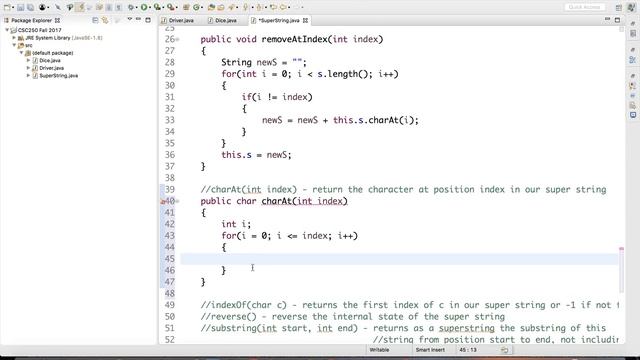Click the error marker on line 40

(163, 201)
